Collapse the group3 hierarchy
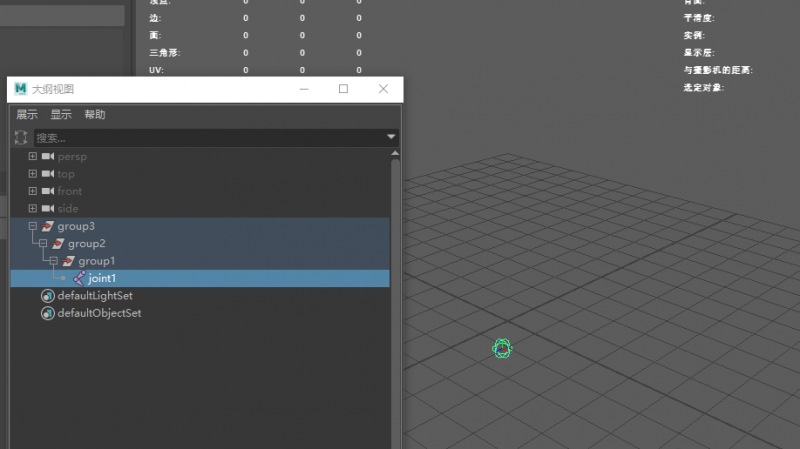This screenshot has width=800, height=449. 33,226
